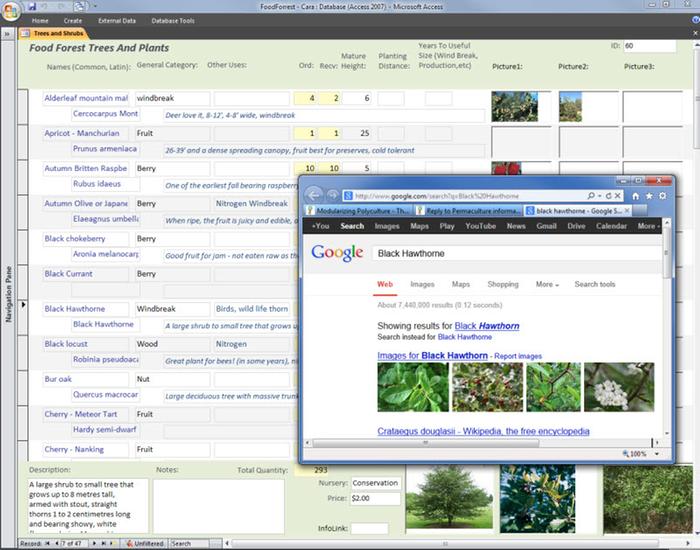The image size is (700, 550).
Task: Open the External Data ribbon tab
Action: click(117, 20)
